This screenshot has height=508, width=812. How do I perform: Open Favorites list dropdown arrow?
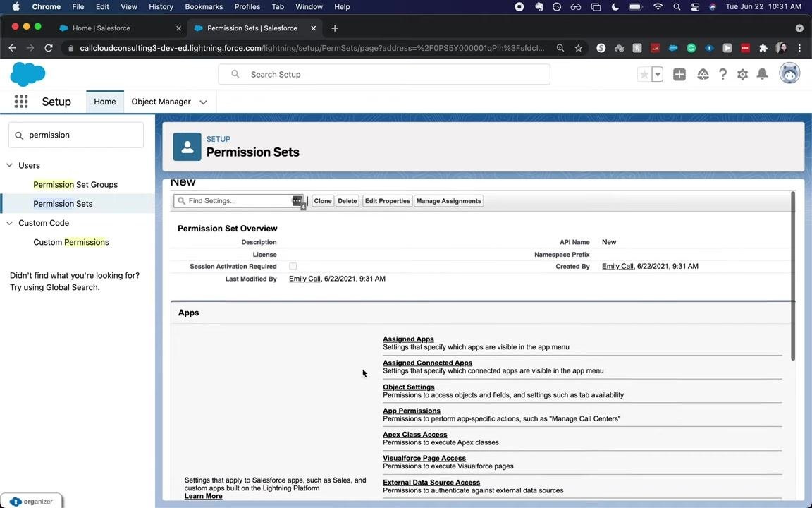pos(657,75)
